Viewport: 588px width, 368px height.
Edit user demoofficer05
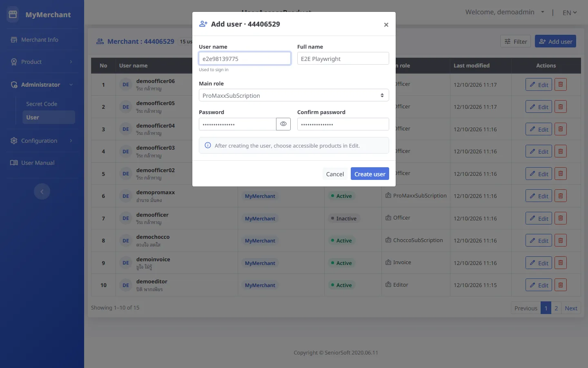tap(539, 107)
